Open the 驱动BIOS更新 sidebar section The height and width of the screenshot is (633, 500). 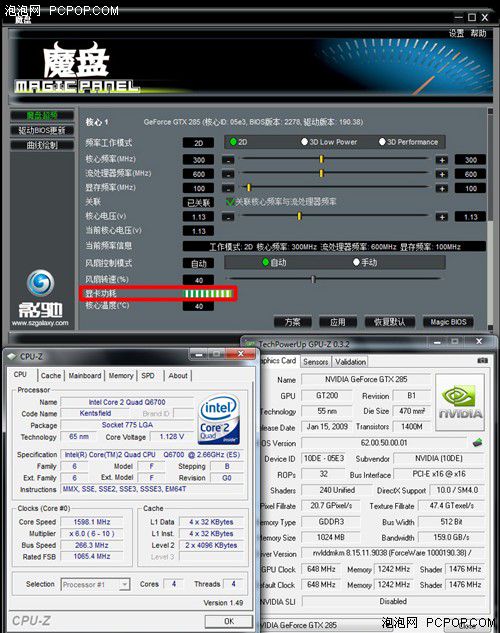pos(42,130)
